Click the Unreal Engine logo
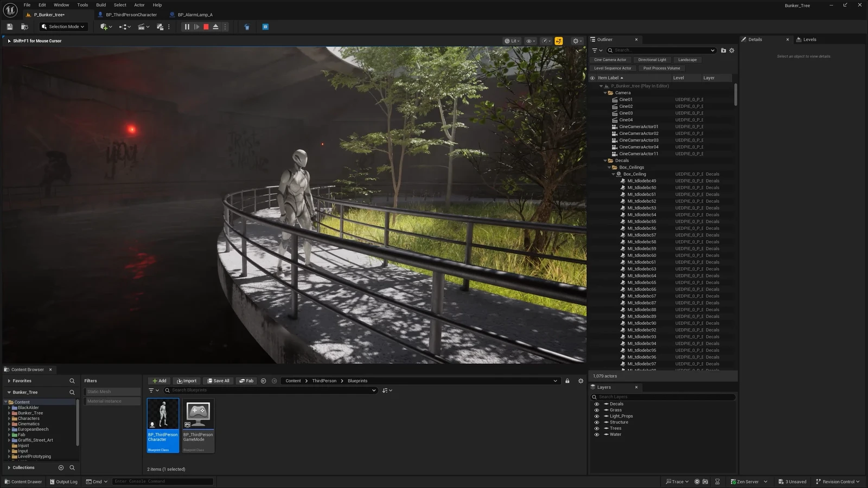 (10, 10)
